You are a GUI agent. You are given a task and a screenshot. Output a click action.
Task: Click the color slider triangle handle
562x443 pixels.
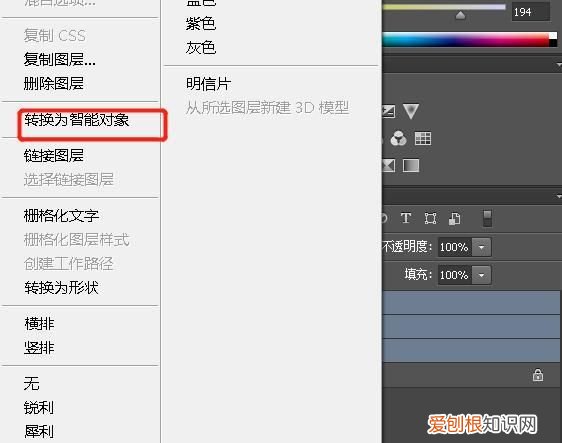460,15
